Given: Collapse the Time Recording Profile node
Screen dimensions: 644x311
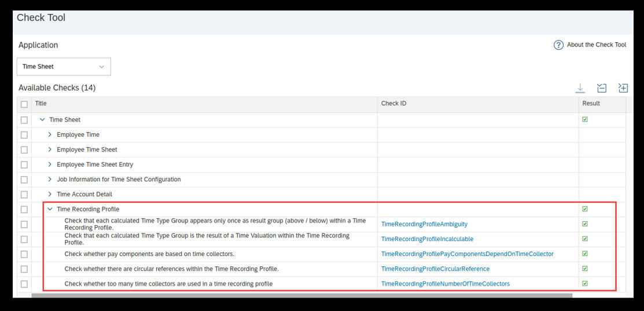Looking at the screenshot, I should click(50, 209).
